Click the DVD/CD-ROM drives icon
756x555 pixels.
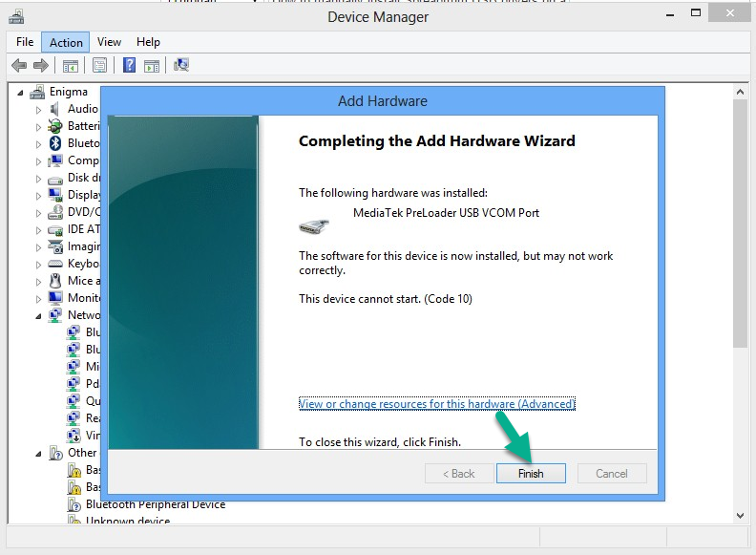tap(55, 212)
